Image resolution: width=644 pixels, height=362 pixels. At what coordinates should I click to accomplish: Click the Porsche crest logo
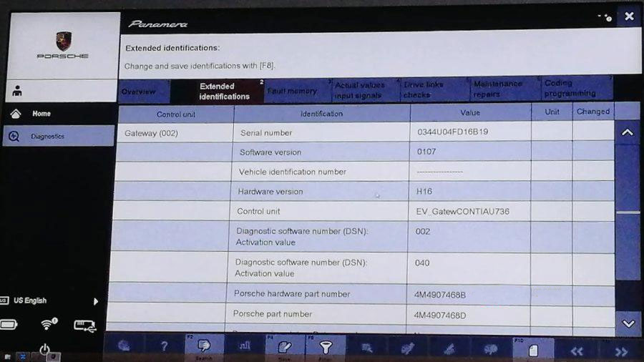click(x=64, y=41)
